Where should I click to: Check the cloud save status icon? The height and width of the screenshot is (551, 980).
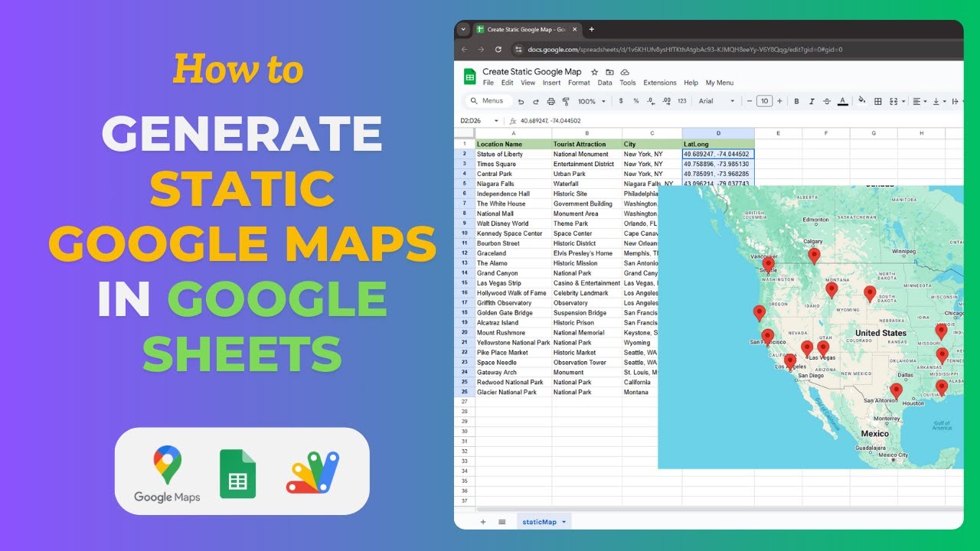click(625, 72)
